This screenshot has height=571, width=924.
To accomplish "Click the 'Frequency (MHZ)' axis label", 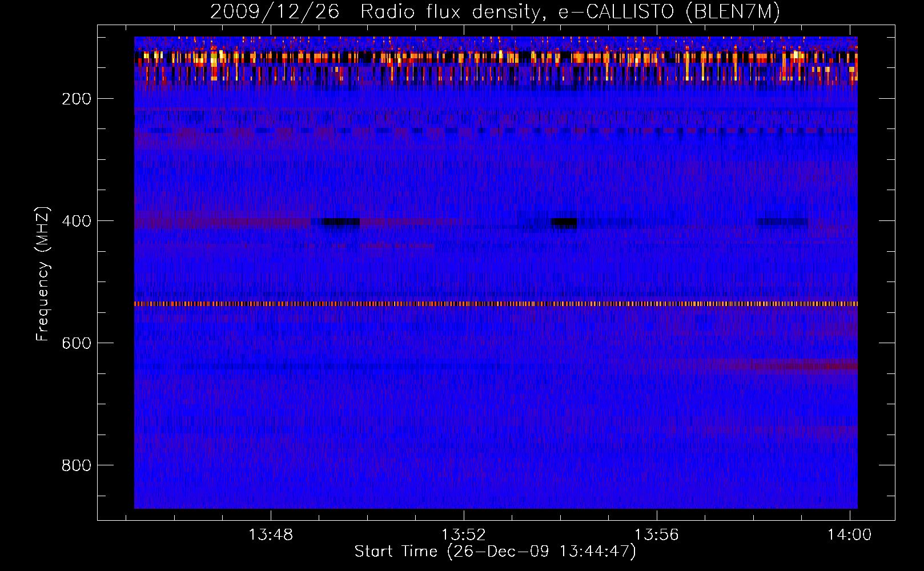I will point(43,274).
